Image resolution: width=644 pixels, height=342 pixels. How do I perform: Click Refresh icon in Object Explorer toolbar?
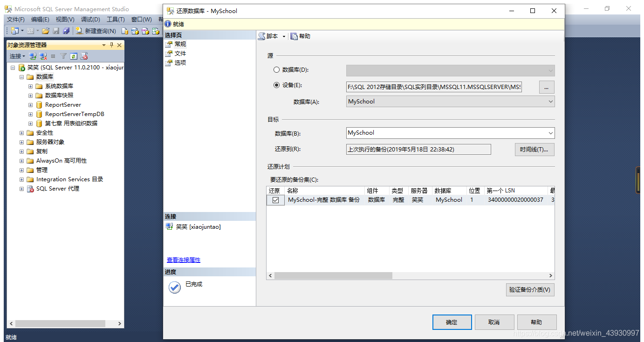pyautogui.click(x=74, y=56)
